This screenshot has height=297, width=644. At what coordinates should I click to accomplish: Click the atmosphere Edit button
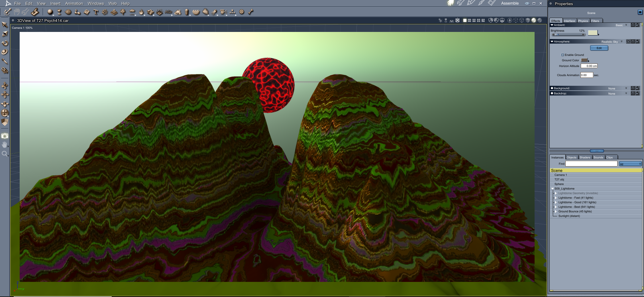(x=599, y=48)
